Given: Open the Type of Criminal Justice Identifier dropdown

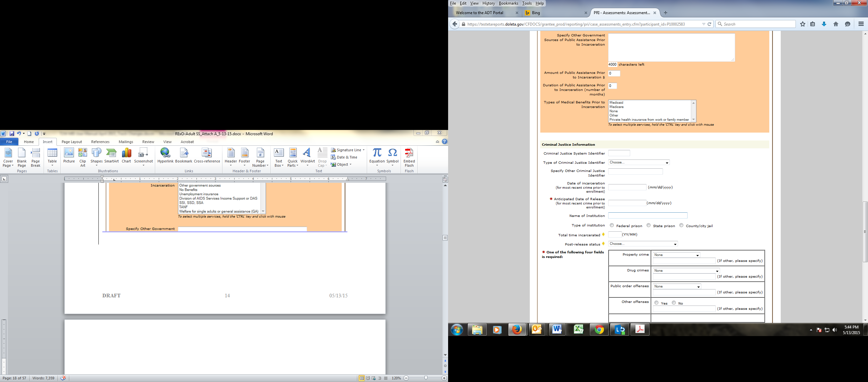Looking at the screenshot, I should coord(638,162).
